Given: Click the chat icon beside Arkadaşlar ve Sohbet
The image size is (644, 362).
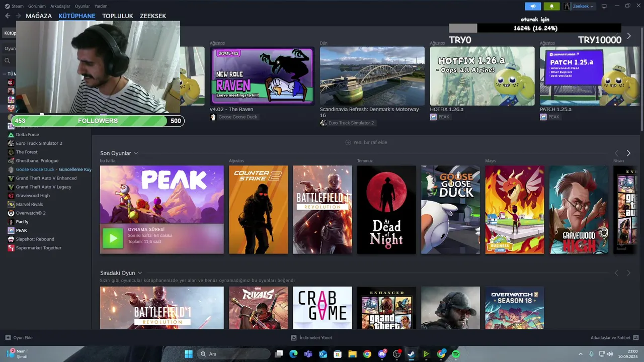Looking at the screenshot, I should [636, 338].
